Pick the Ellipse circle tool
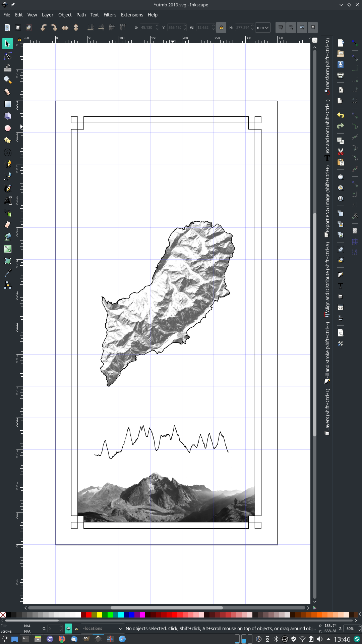The height and width of the screenshot is (644, 362). (x=7, y=128)
